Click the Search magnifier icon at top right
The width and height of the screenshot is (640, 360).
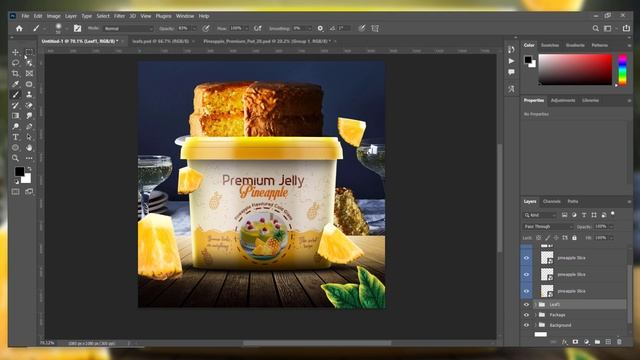(x=596, y=29)
